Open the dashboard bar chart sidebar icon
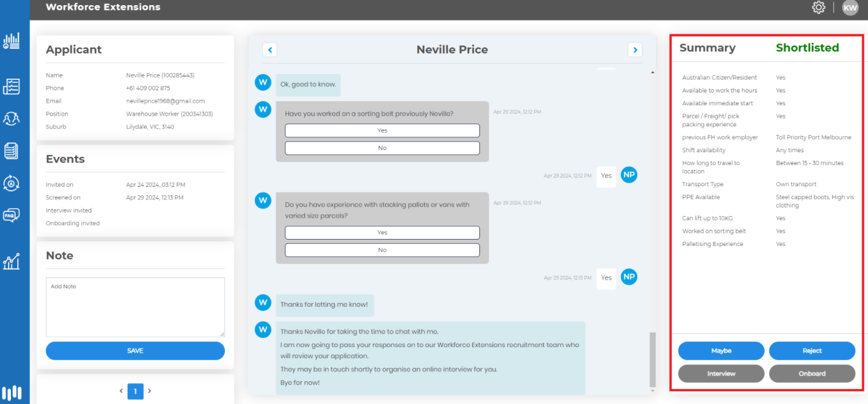Image resolution: width=868 pixels, height=404 pixels. (11, 41)
